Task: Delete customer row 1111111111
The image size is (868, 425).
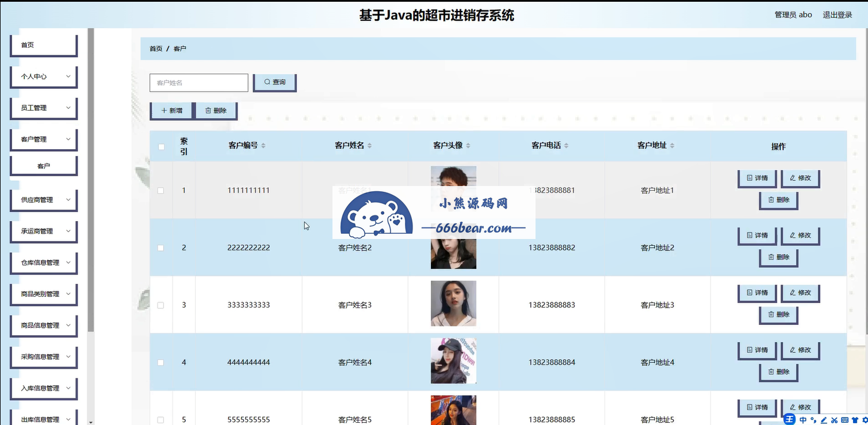Action: 779,200
